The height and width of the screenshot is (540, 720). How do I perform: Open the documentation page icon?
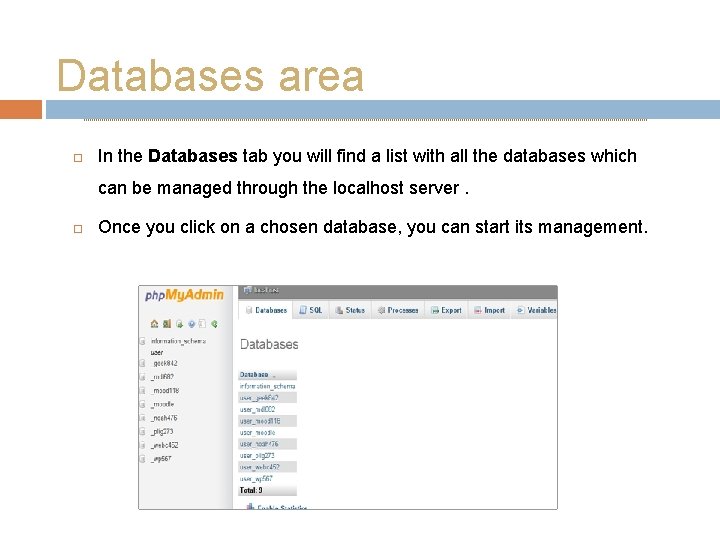click(x=202, y=324)
